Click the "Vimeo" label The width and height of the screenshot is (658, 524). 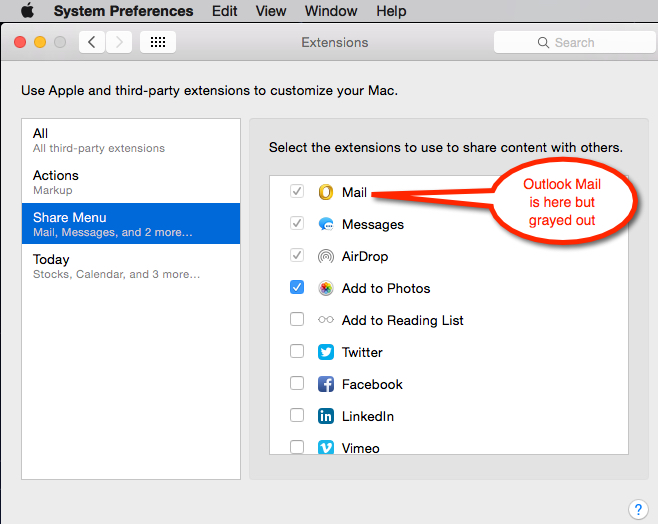tap(361, 448)
